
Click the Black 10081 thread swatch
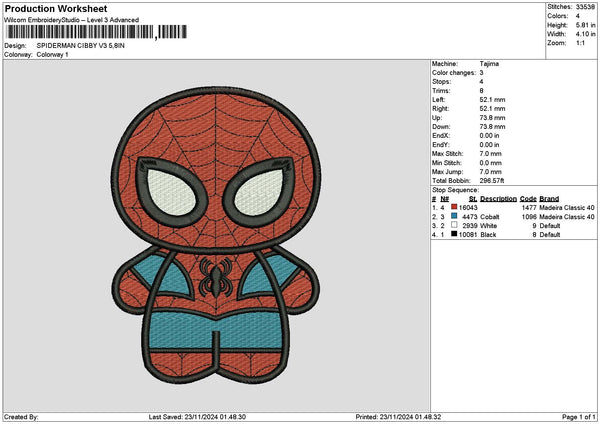coord(455,234)
